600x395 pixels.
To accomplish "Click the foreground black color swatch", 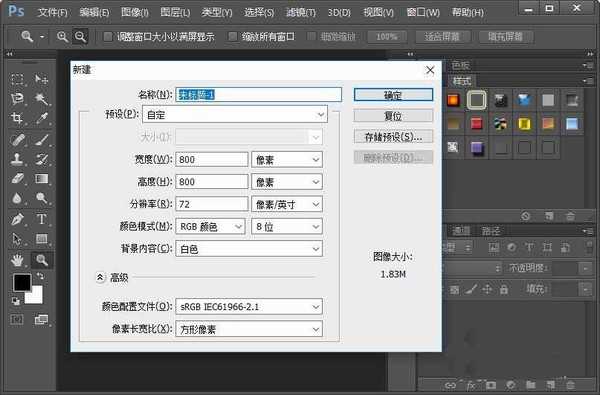I will pyautogui.click(x=22, y=282).
